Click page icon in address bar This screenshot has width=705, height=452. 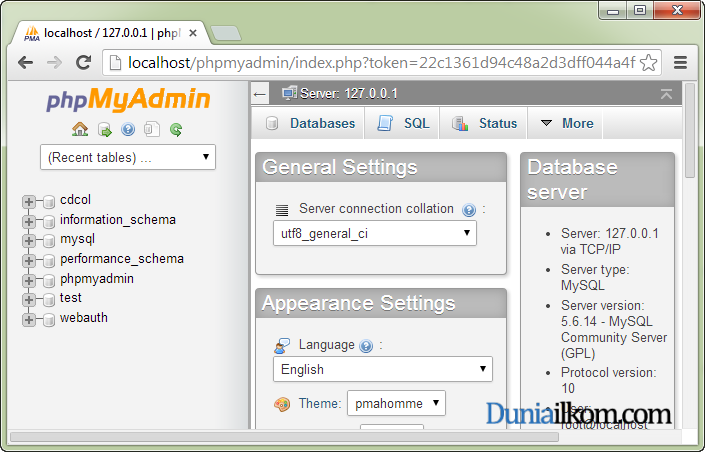115,63
